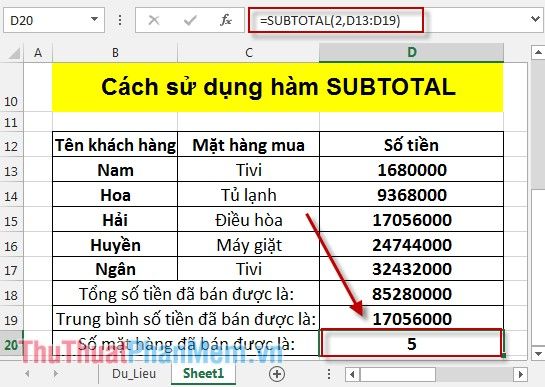Image resolution: width=545 pixels, height=387 pixels.
Task: Select the row 15 header
Action: 11,220
